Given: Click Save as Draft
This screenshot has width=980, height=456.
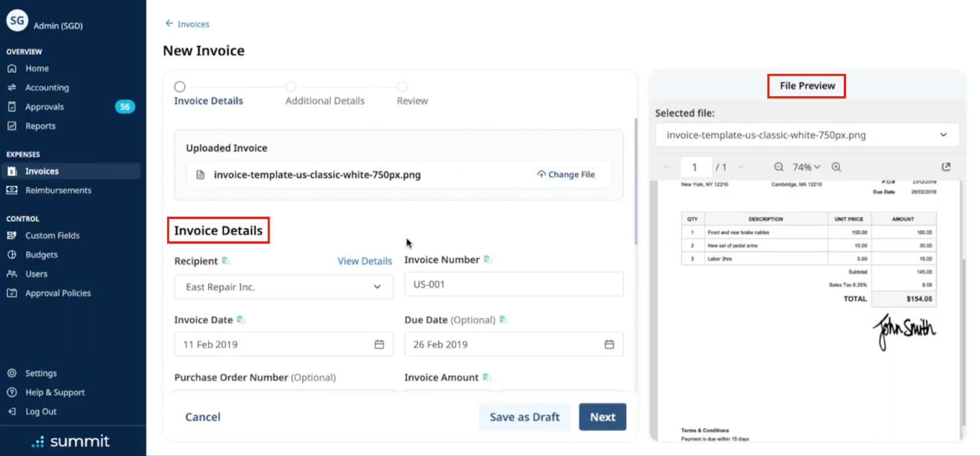Looking at the screenshot, I should 525,417.
